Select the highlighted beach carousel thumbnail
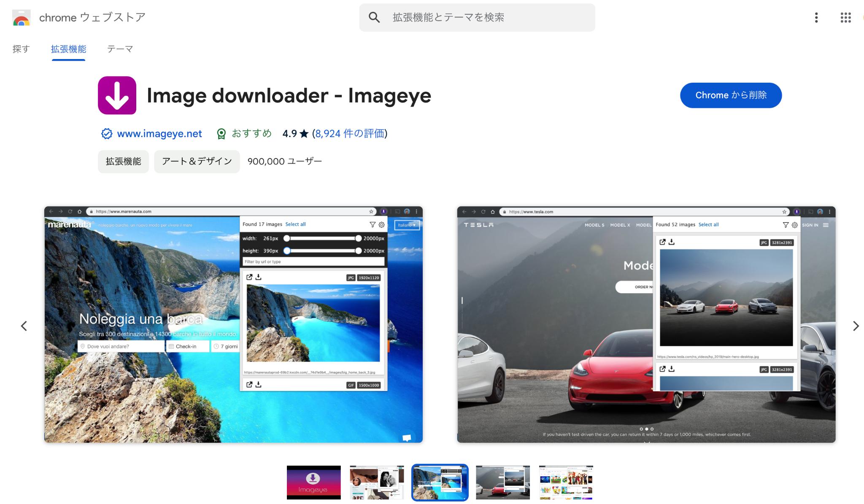Screen dimensions: 864x504 (x=440, y=482)
